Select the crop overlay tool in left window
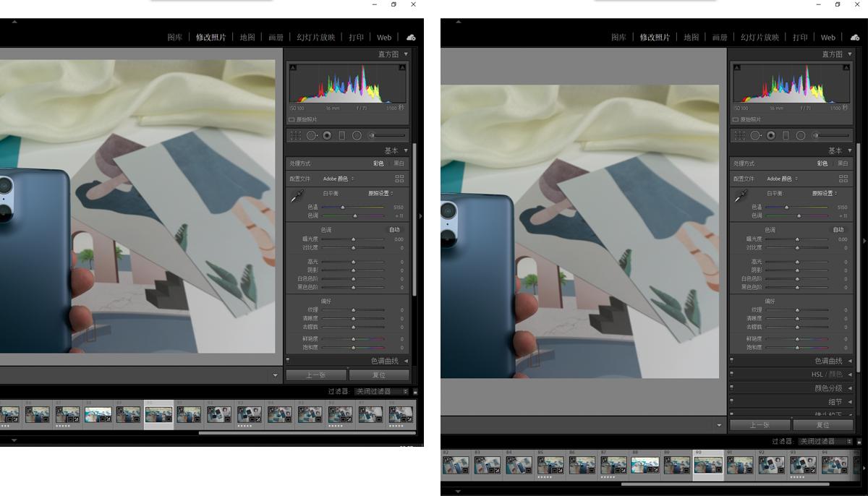 [x=296, y=135]
